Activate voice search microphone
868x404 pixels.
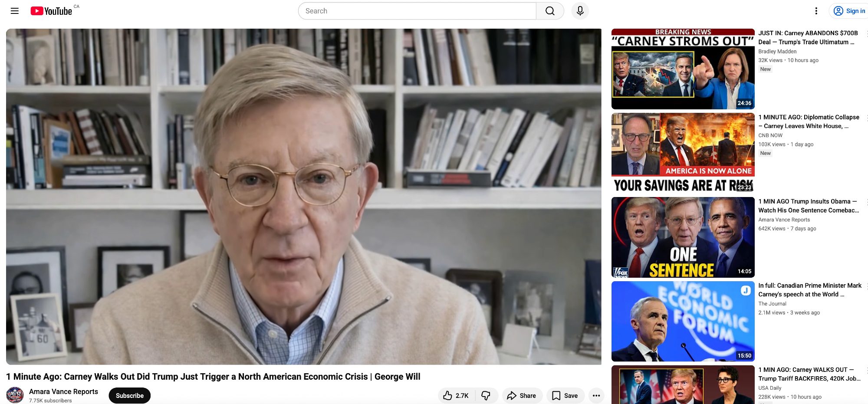point(580,11)
